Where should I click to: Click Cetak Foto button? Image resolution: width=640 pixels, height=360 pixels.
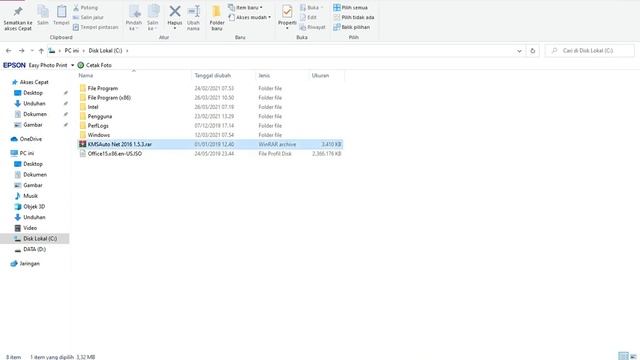click(95, 65)
